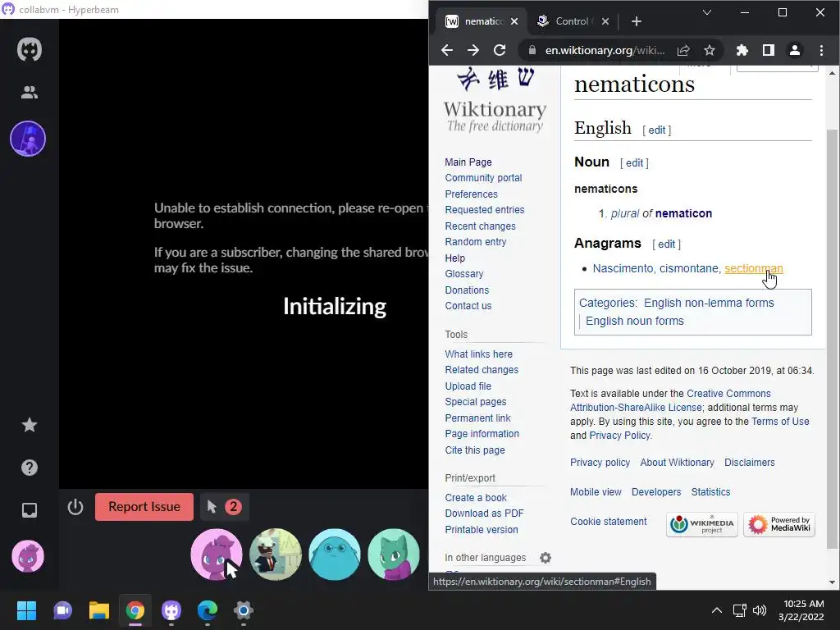
Task: Open the Hyperbeam home cat icon
Action: click(x=30, y=49)
